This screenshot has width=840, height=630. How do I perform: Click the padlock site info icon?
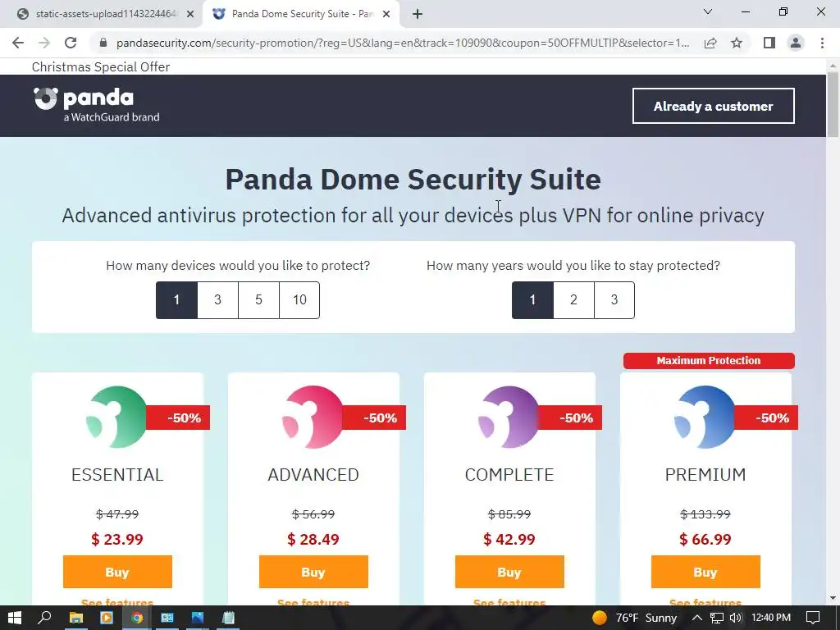point(103,43)
